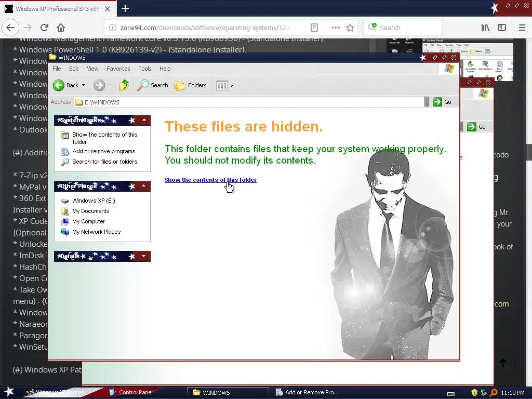The height and width of the screenshot is (399, 532).
Task: Toggle reader view in the address bar
Action: pyautogui.click(x=314, y=28)
